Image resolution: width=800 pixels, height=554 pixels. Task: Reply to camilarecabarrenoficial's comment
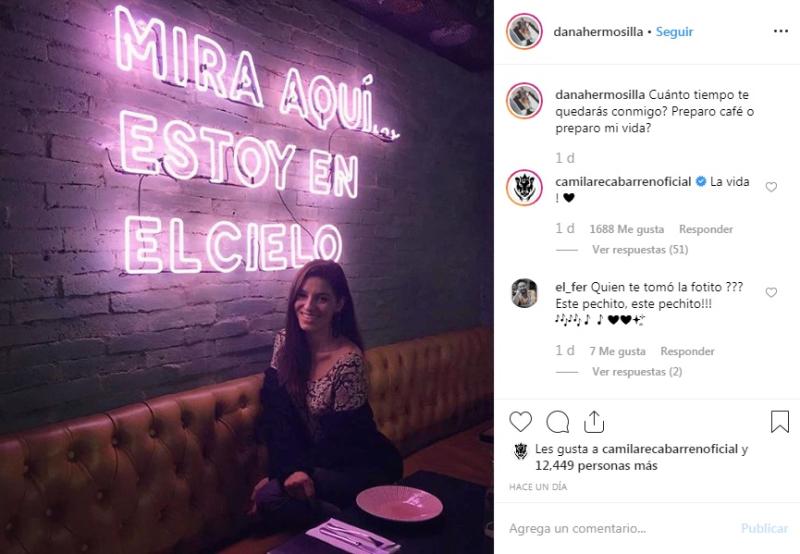point(706,229)
